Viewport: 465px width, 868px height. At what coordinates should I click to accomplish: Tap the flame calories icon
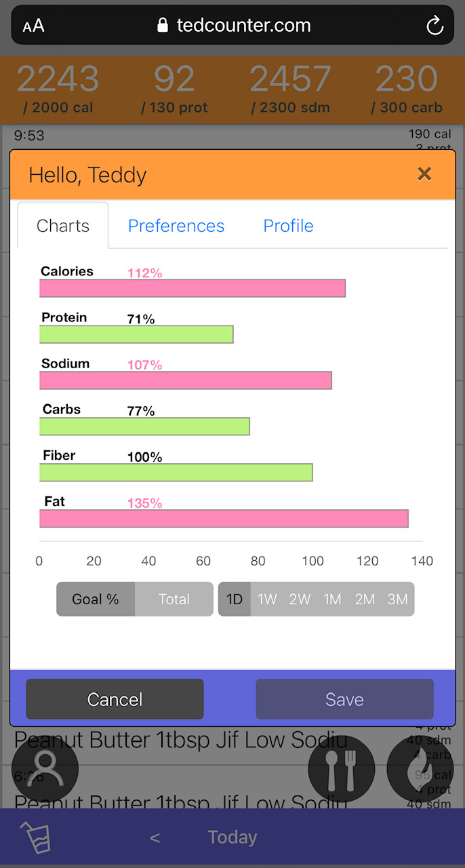point(420,769)
